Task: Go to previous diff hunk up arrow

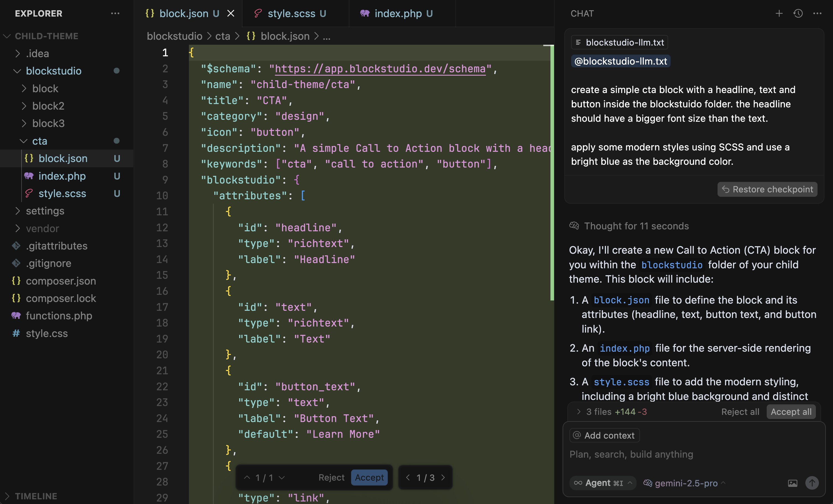Action: click(247, 477)
